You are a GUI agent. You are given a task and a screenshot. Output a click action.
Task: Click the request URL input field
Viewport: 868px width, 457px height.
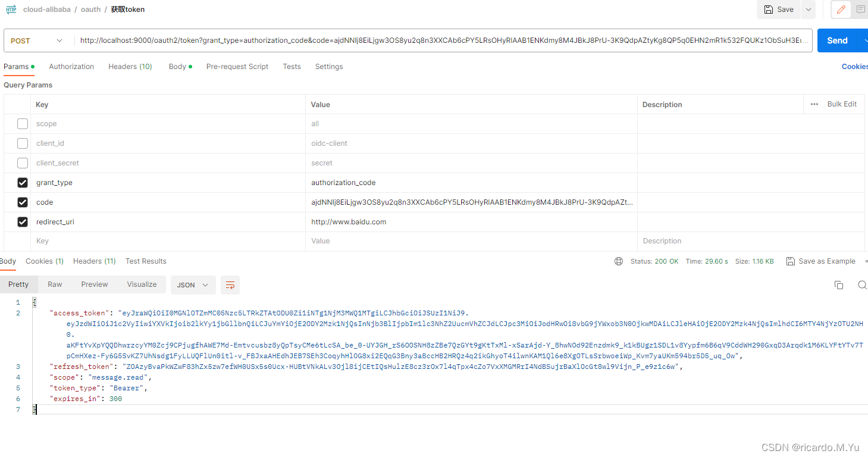click(443, 40)
